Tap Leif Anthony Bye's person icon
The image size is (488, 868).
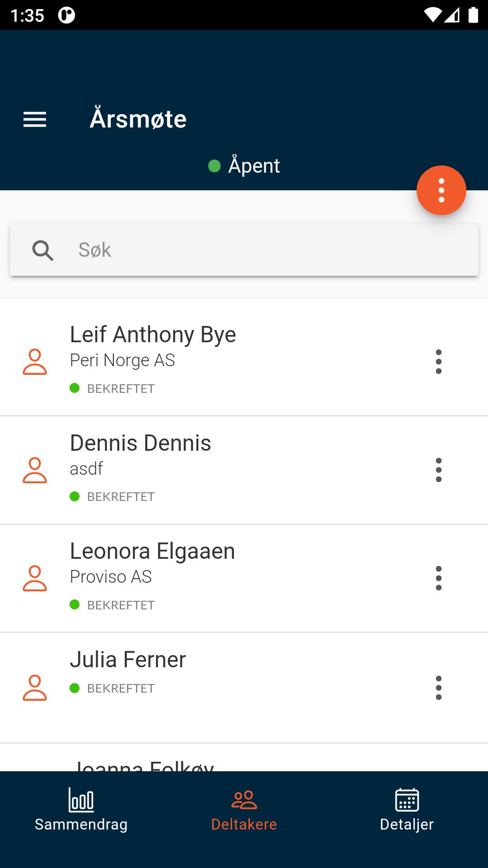pos(35,362)
